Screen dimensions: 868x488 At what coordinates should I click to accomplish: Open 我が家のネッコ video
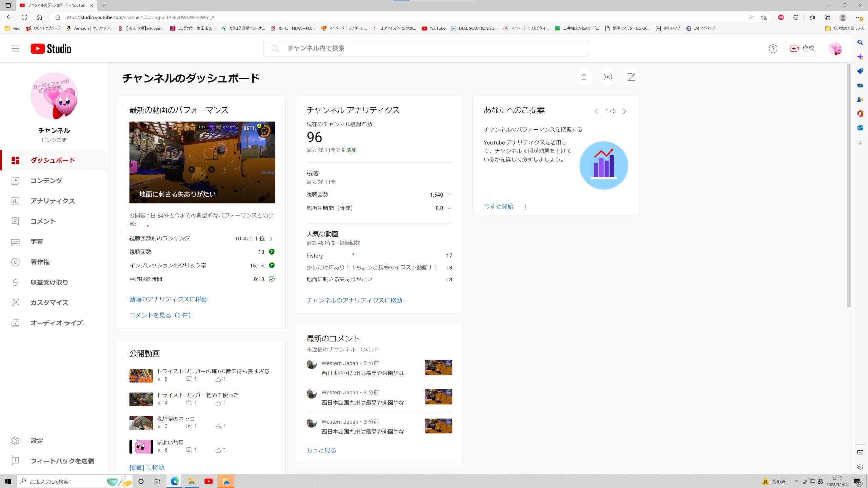pyautogui.click(x=176, y=419)
